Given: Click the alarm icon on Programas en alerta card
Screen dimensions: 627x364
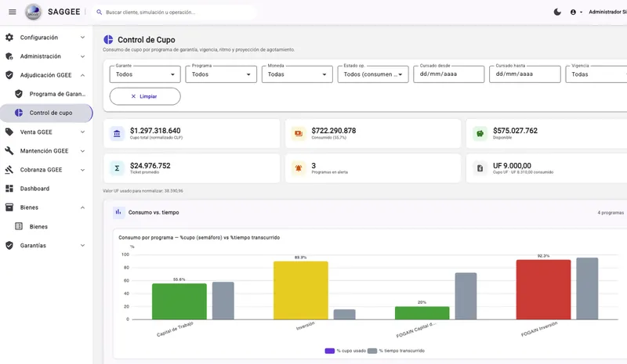Looking at the screenshot, I should click(x=299, y=168).
